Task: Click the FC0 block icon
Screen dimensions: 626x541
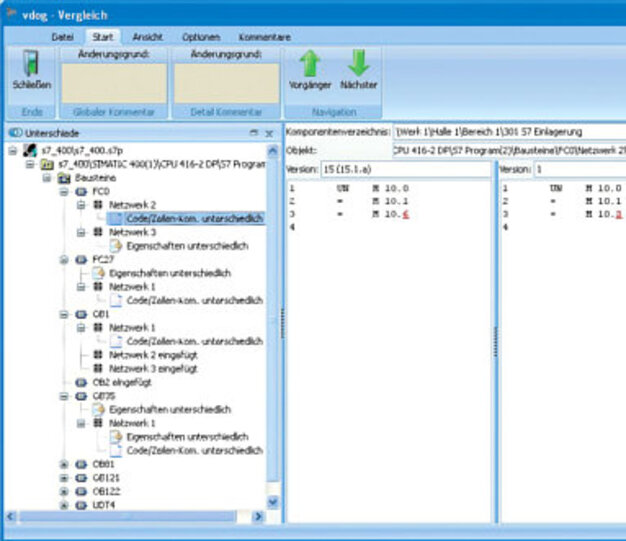Action: pos(81,192)
